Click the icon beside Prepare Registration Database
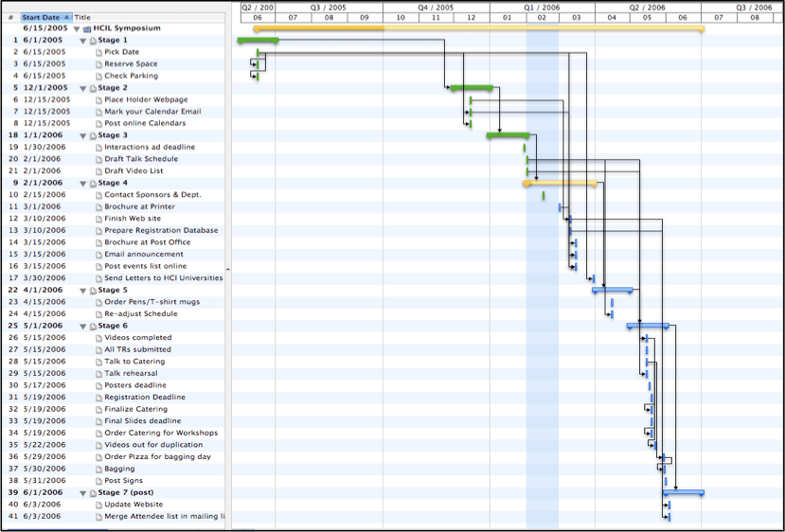This screenshot has height=532, width=785. (98, 231)
